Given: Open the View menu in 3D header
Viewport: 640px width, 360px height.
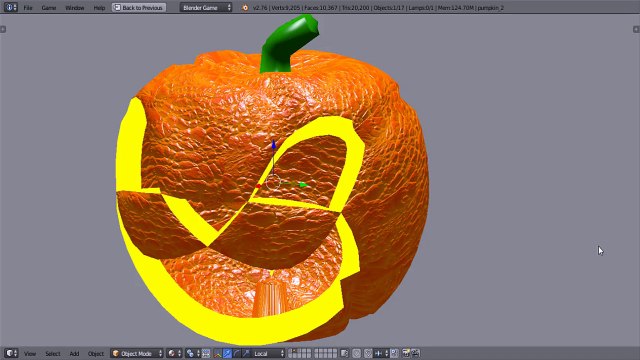Looking at the screenshot, I should coord(30,353).
